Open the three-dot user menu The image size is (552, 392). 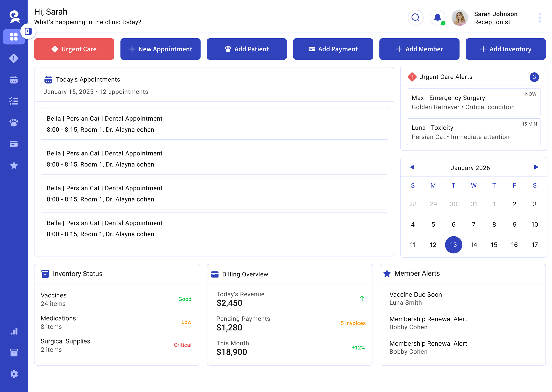tap(539, 18)
